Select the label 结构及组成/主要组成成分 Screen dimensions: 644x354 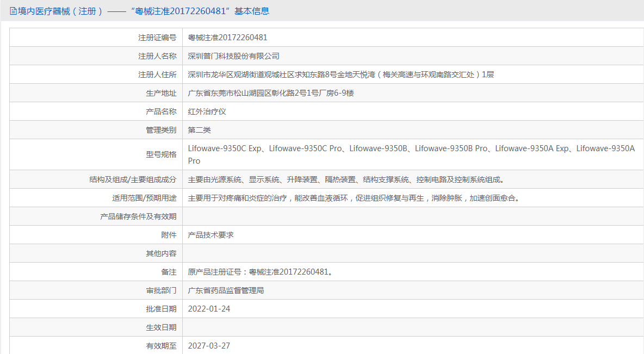[133, 179]
